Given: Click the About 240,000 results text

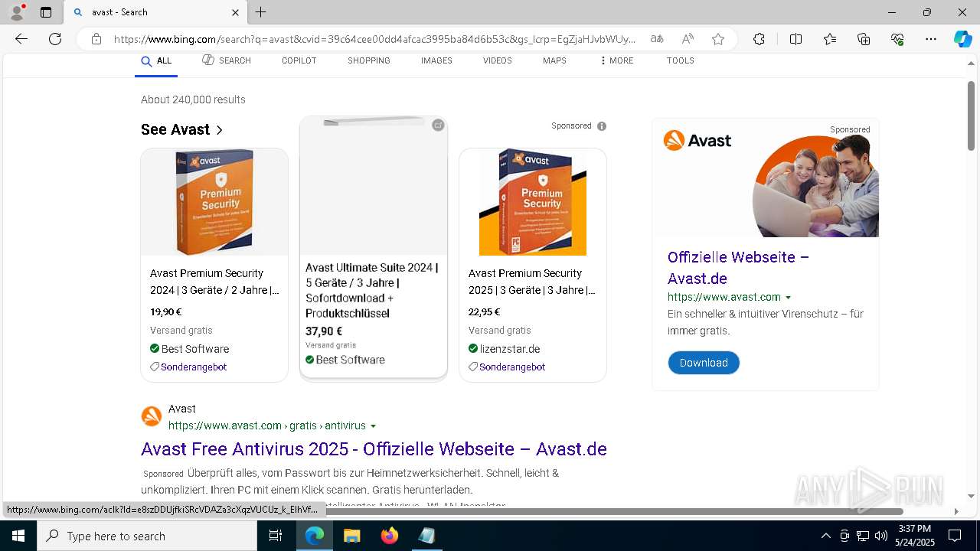Looking at the screenshot, I should (x=193, y=99).
